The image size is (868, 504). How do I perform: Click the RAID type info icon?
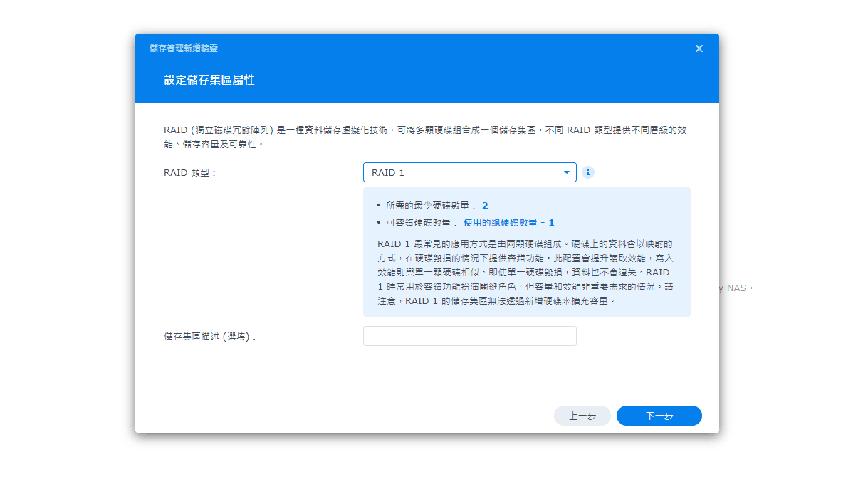(588, 172)
